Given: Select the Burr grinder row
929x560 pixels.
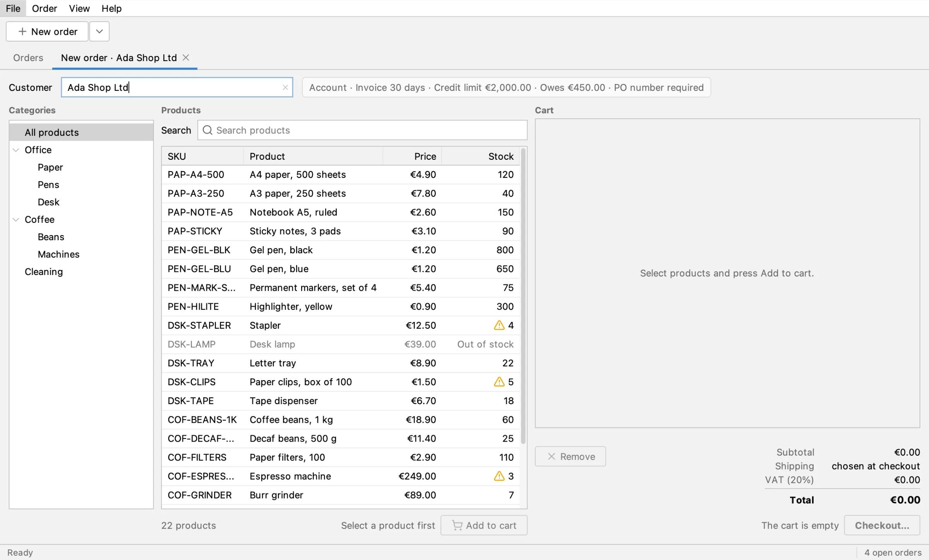Looking at the screenshot, I should tap(341, 495).
